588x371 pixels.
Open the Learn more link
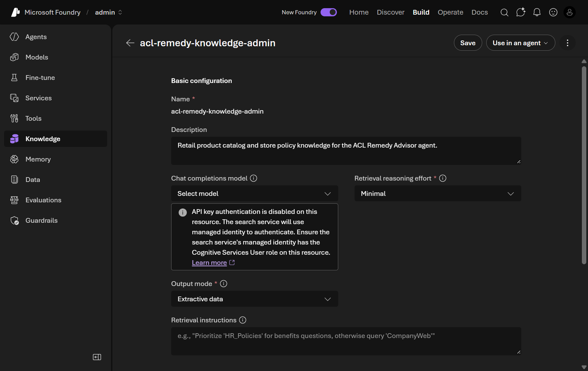tap(209, 263)
